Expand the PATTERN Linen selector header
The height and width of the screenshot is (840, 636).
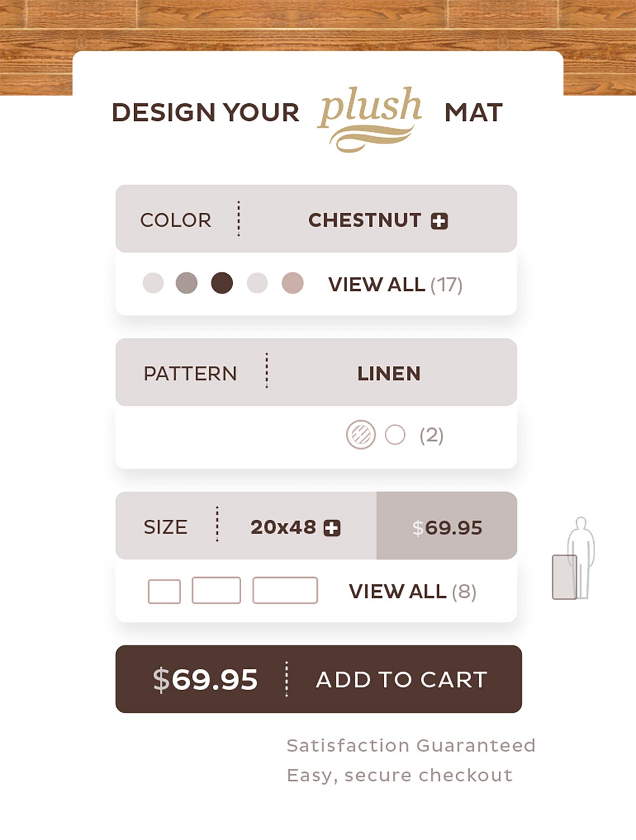[x=316, y=373]
